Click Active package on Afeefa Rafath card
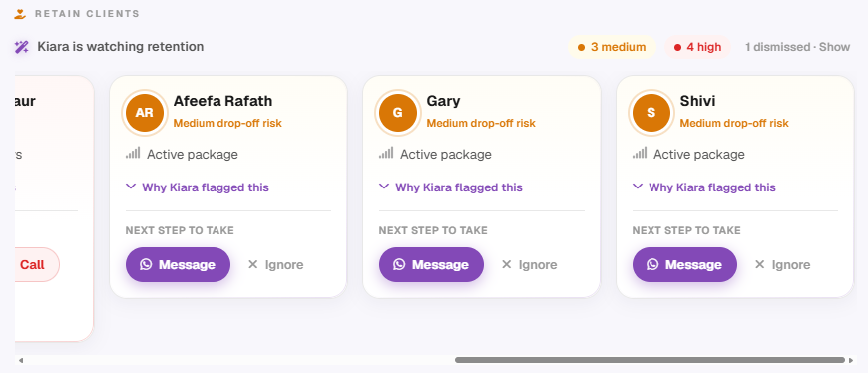This screenshot has width=868, height=373. point(193,155)
